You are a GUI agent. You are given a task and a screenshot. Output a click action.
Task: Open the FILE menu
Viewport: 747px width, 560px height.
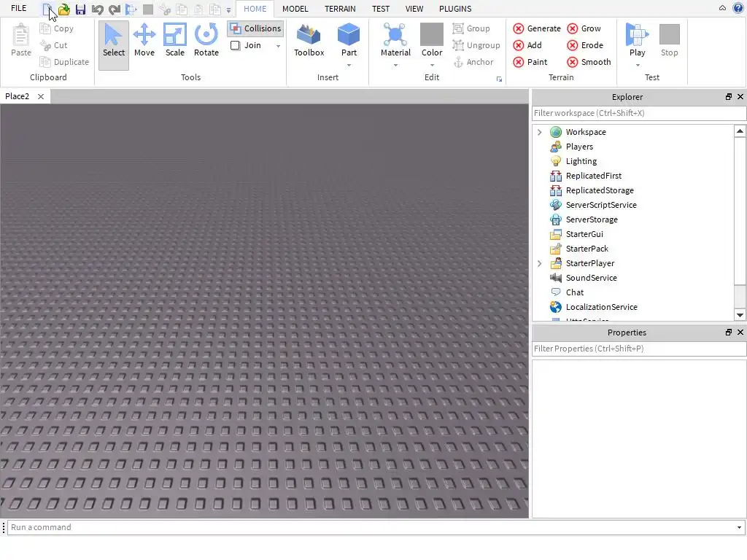18,9
